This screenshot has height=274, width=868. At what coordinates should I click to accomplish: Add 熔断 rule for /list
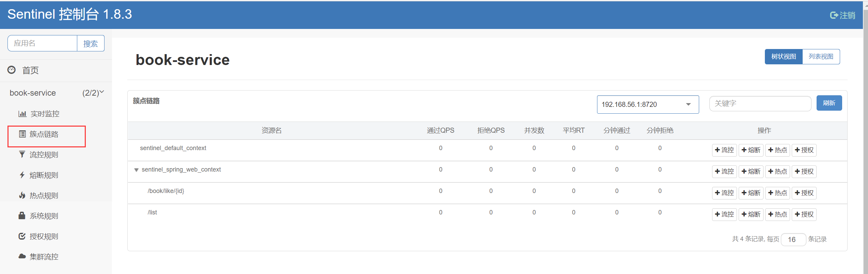(x=751, y=214)
